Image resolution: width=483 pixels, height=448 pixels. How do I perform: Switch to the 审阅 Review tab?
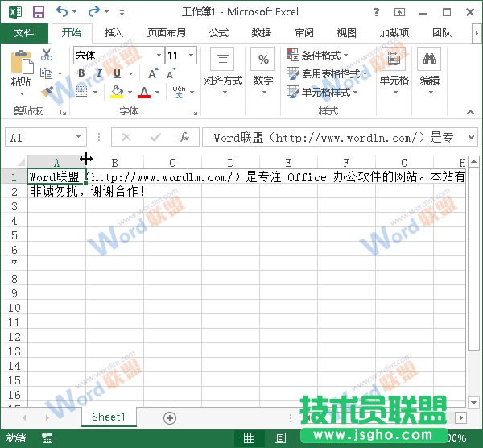[304, 33]
